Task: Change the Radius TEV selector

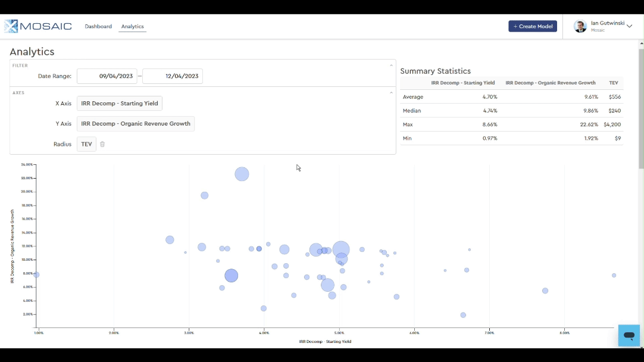Action: [x=86, y=144]
